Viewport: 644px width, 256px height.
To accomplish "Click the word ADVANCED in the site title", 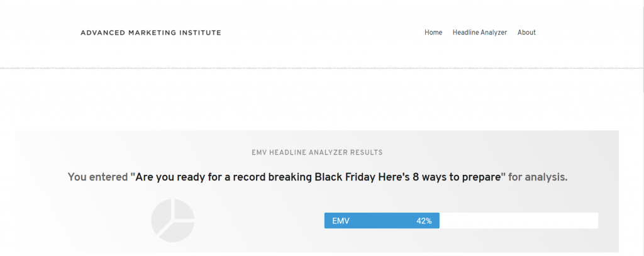I will coord(103,33).
